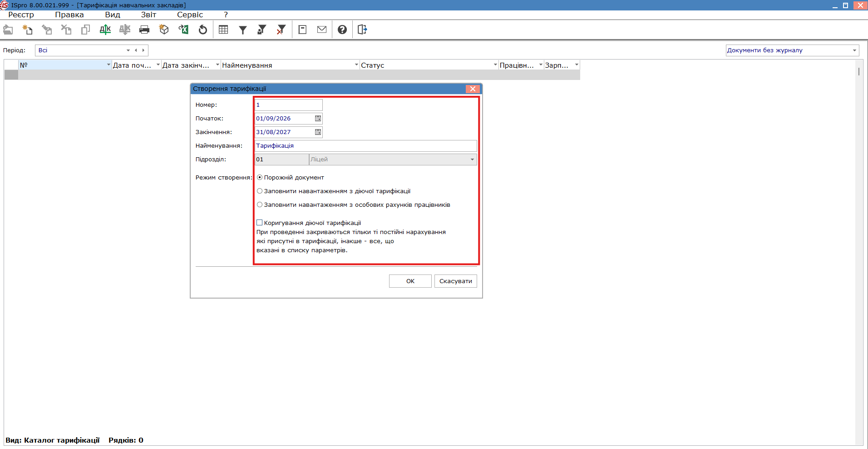Click the Скасувати button

tap(456, 281)
